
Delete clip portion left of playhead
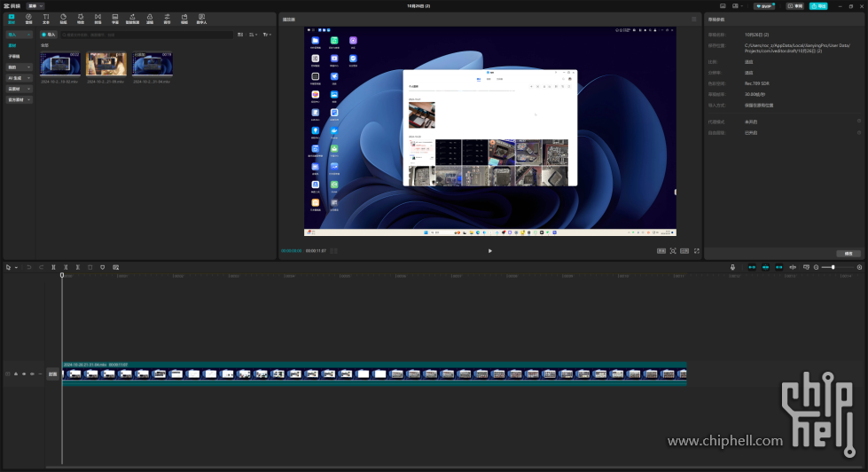pyautogui.click(x=66, y=267)
